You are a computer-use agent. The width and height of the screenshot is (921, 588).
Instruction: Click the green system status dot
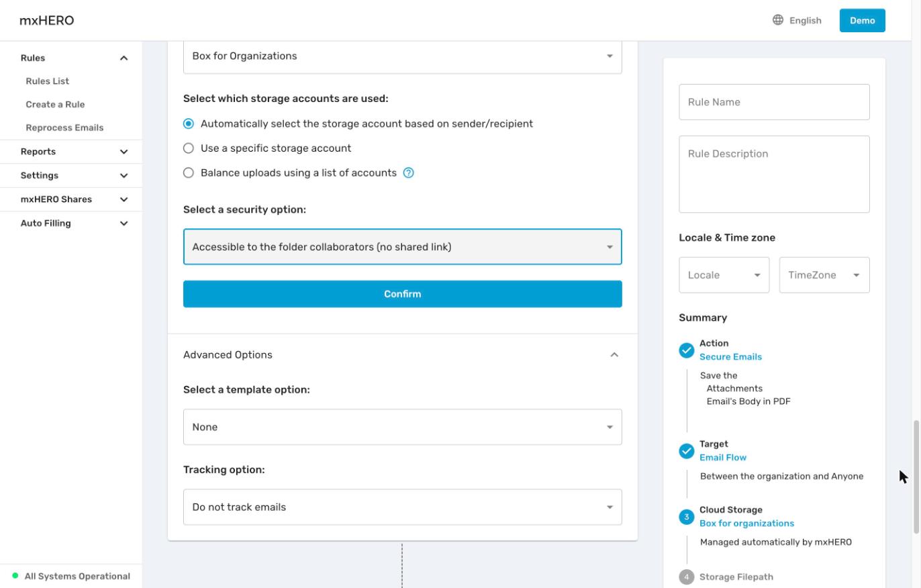(15, 576)
